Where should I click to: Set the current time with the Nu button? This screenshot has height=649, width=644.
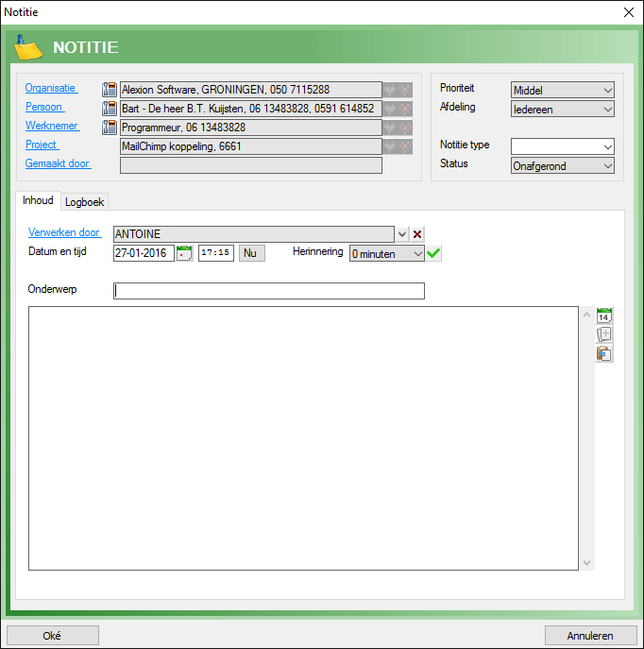tap(251, 253)
